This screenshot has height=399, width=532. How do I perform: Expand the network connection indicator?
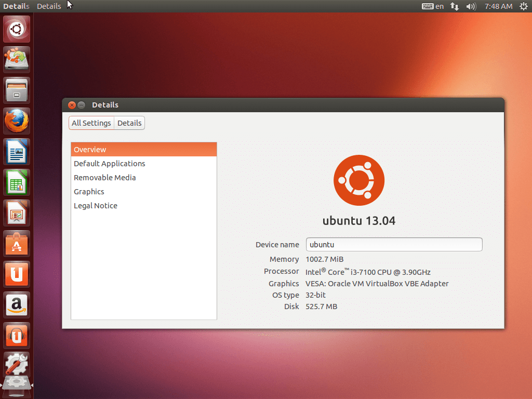455,6
